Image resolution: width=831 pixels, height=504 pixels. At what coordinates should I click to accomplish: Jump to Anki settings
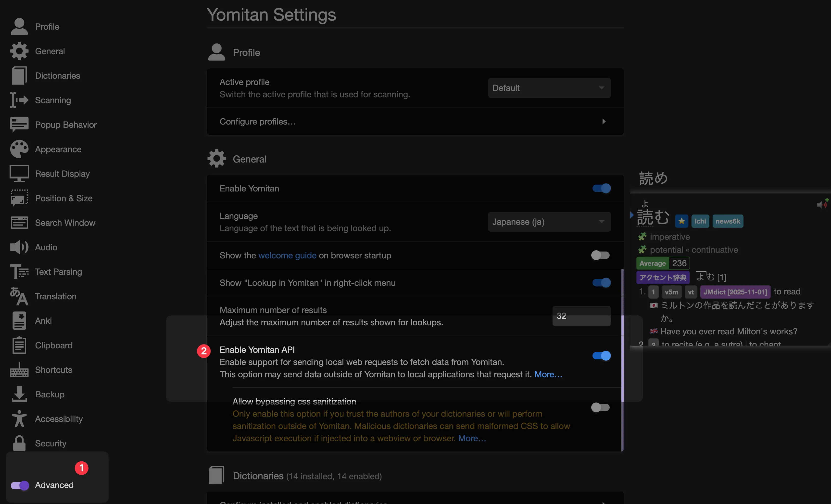coord(43,320)
